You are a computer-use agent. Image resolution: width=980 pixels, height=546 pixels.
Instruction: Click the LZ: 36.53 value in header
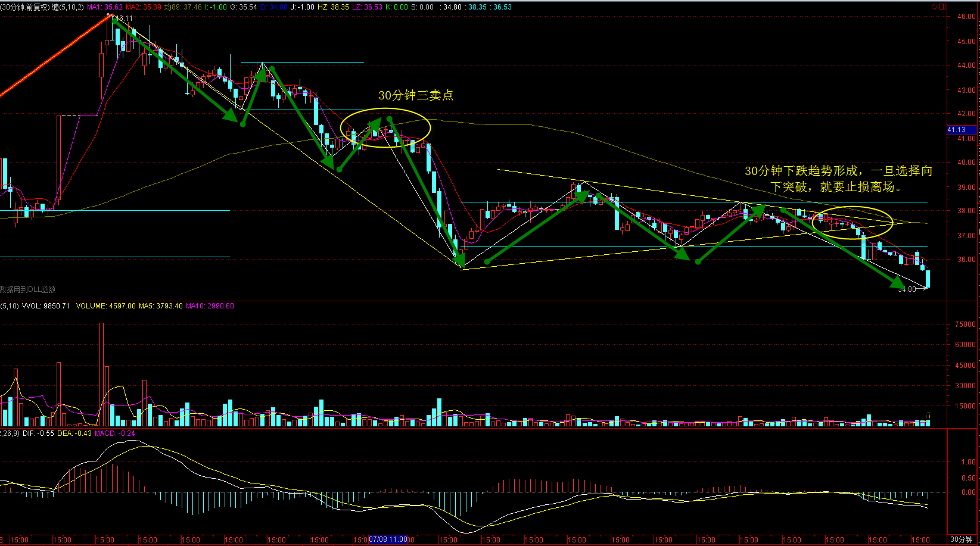pyautogui.click(x=367, y=7)
